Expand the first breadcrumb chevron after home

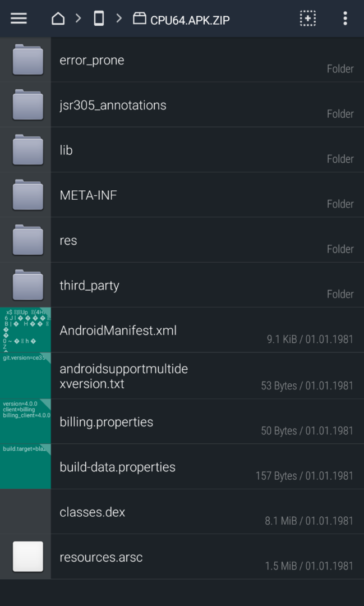tap(78, 19)
